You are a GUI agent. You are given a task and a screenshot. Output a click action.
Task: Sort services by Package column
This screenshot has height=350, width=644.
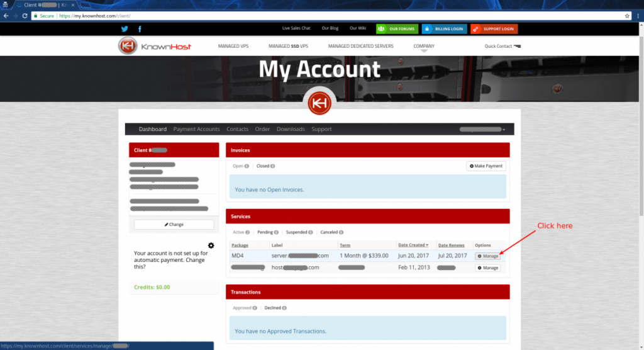240,246
